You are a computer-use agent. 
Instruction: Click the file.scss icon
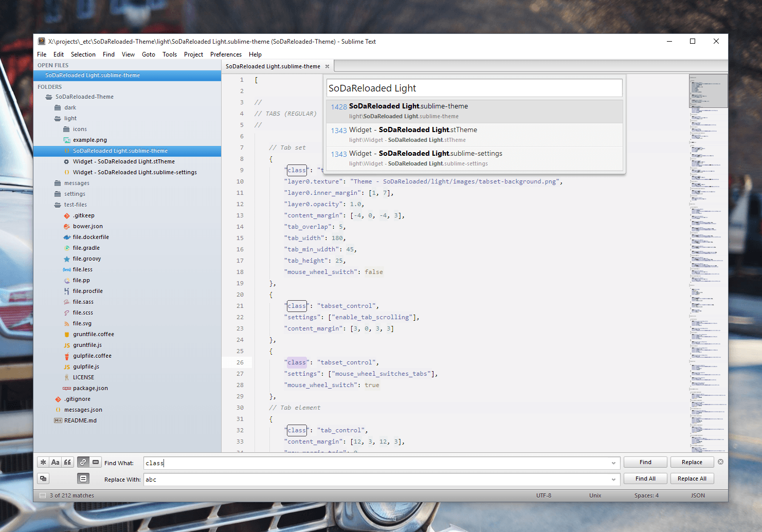tap(66, 313)
